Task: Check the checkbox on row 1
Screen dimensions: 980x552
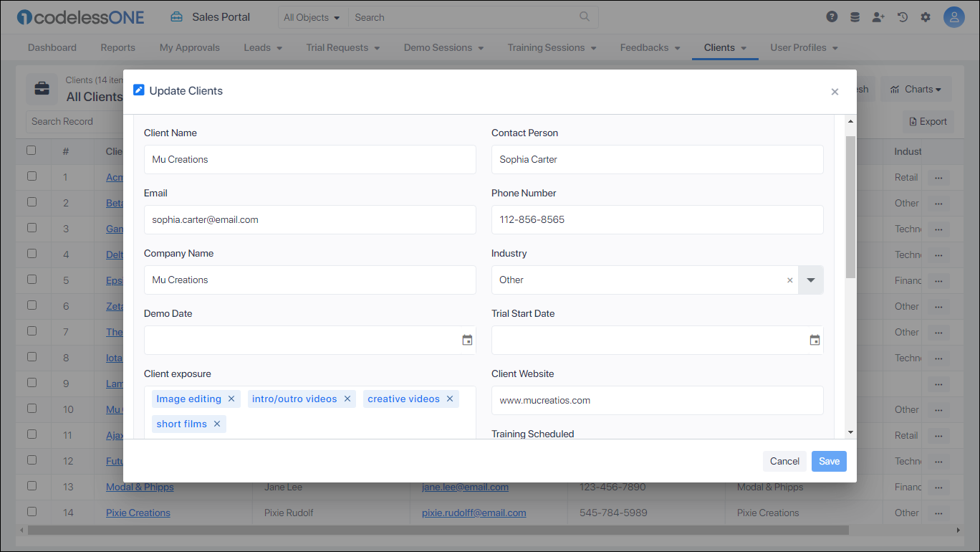Action: point(32,176)
